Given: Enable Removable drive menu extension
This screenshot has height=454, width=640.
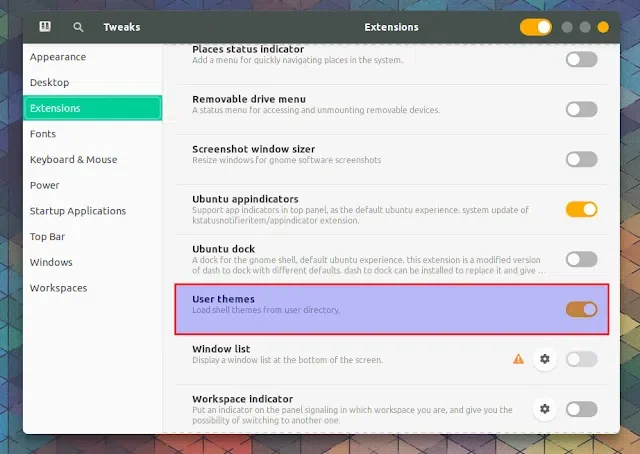Looking at the screenshot, I should (x=582, y=109).
